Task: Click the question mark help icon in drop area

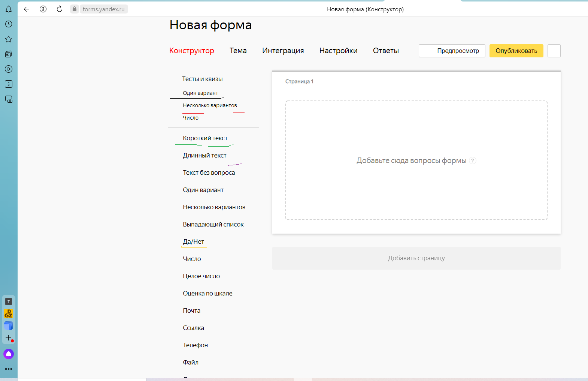Action: pyautogui.click(x=473, y=160)
